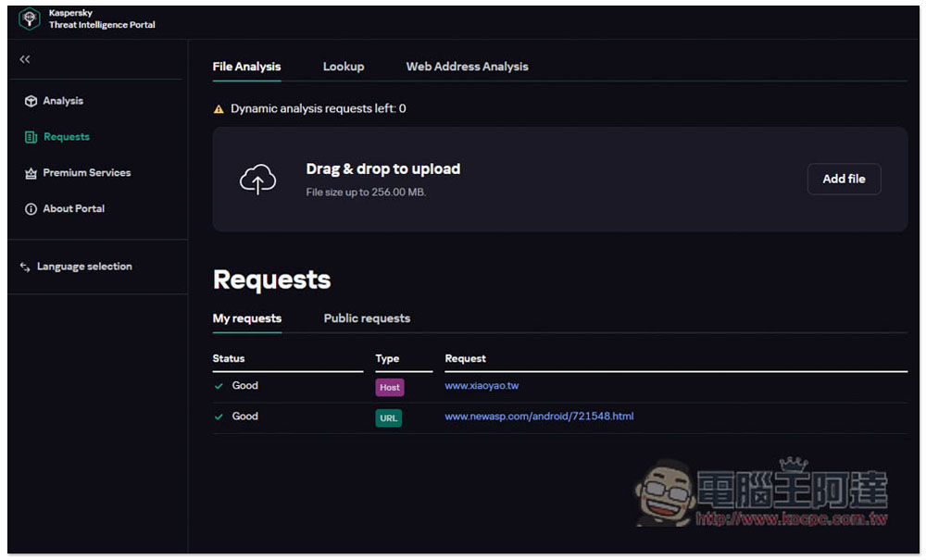Open the www.xiaoyao.tw request link

(x=482, y=386)
